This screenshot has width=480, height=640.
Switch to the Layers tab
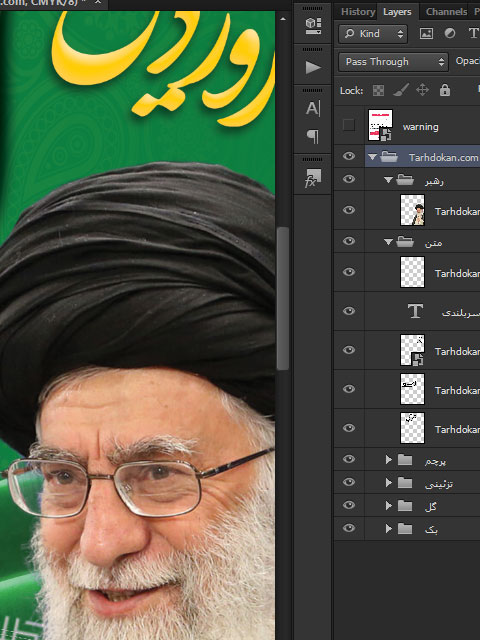click(x=397, y=12)
